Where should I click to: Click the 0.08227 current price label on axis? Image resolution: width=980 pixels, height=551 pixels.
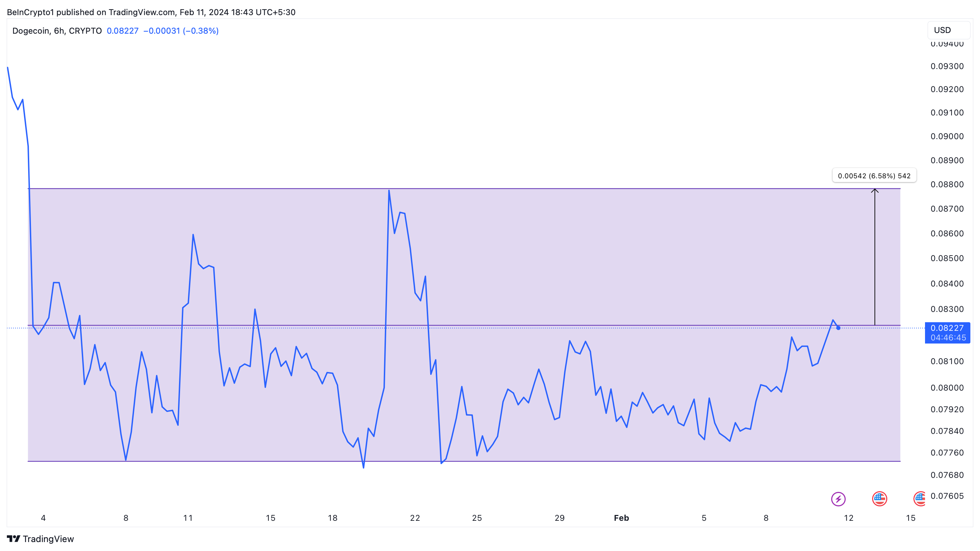[947, 328]
